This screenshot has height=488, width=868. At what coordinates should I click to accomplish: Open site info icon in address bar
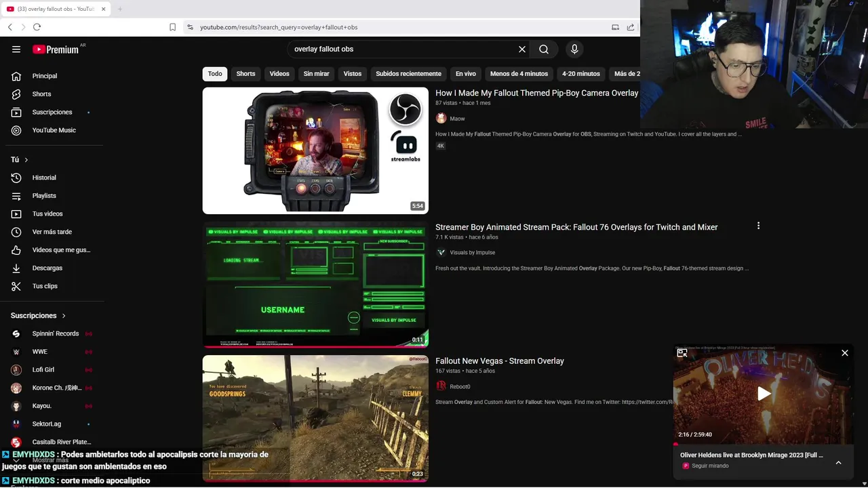pos(190,27)
